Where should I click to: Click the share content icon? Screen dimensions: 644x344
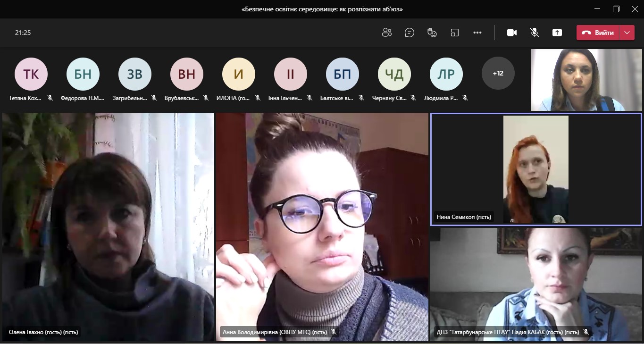tap(557, 33)
